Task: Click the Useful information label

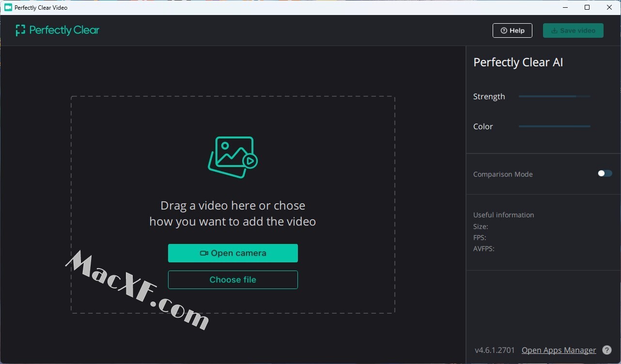Action: click(504, 215)
